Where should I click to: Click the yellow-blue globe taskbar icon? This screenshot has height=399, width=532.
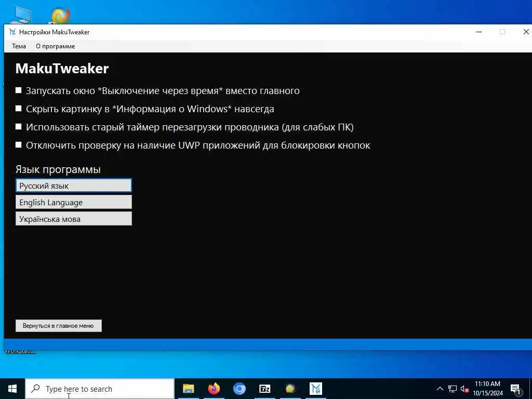click(290, 389)
